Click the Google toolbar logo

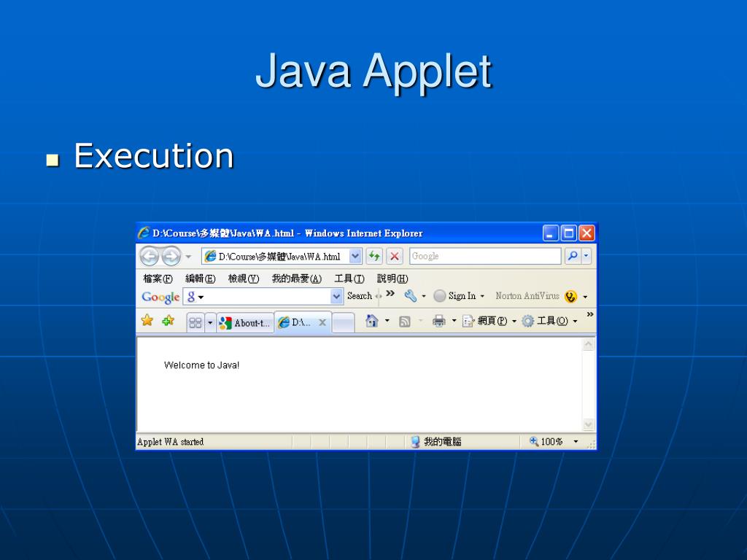160,297
